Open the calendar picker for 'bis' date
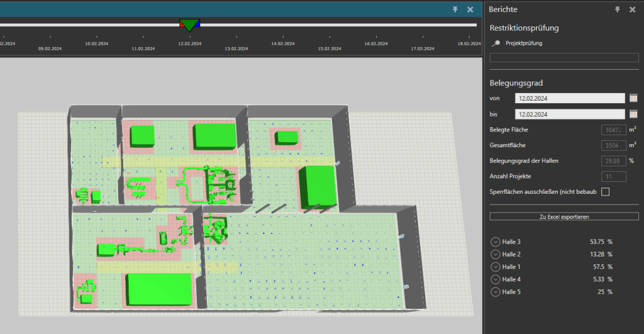644x334 pixels. (633, 114)
